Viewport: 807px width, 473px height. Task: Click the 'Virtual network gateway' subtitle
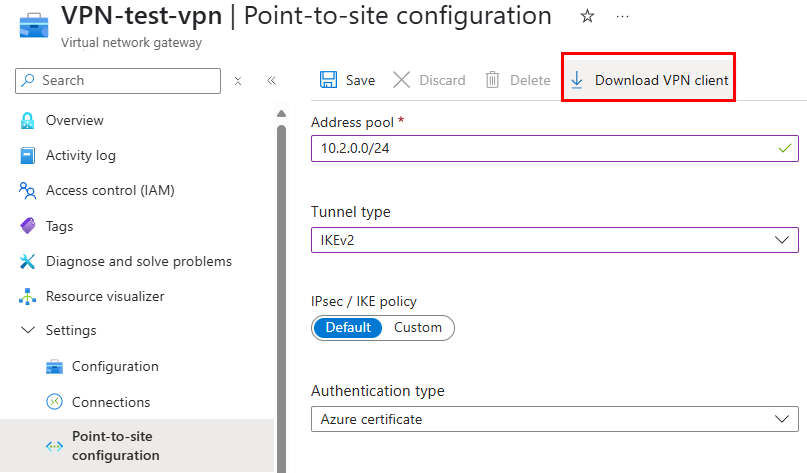click(131, 43)
